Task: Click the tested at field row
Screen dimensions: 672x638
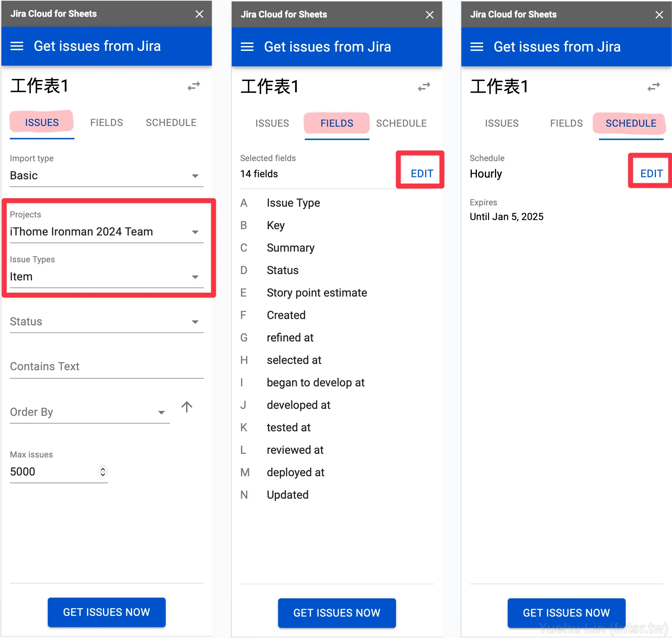Action: [x=337, y=427]
